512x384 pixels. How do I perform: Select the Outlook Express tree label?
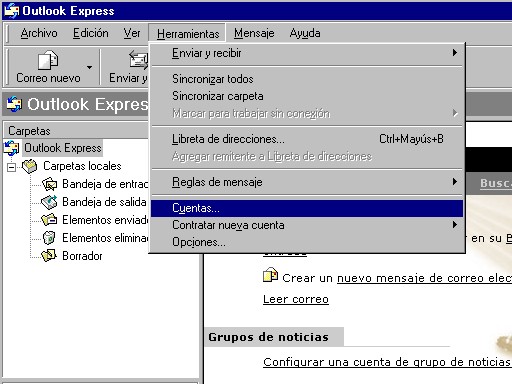click(x=63, y=148)
